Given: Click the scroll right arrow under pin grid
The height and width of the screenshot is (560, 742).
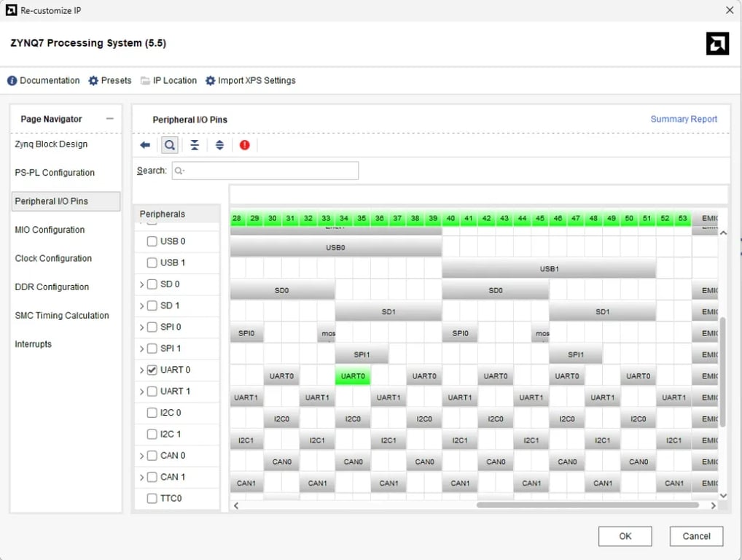Looking at the screenshot, I should pos(713,505).
